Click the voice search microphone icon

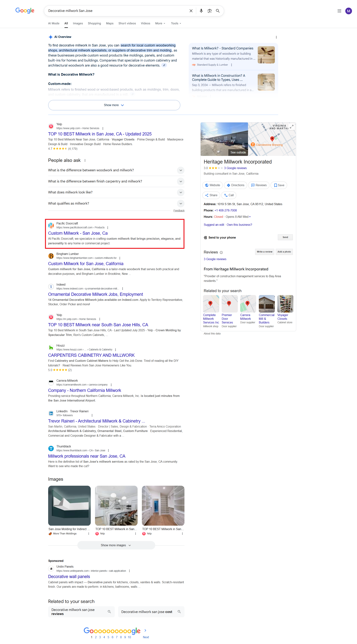click(x=201, y=11)
